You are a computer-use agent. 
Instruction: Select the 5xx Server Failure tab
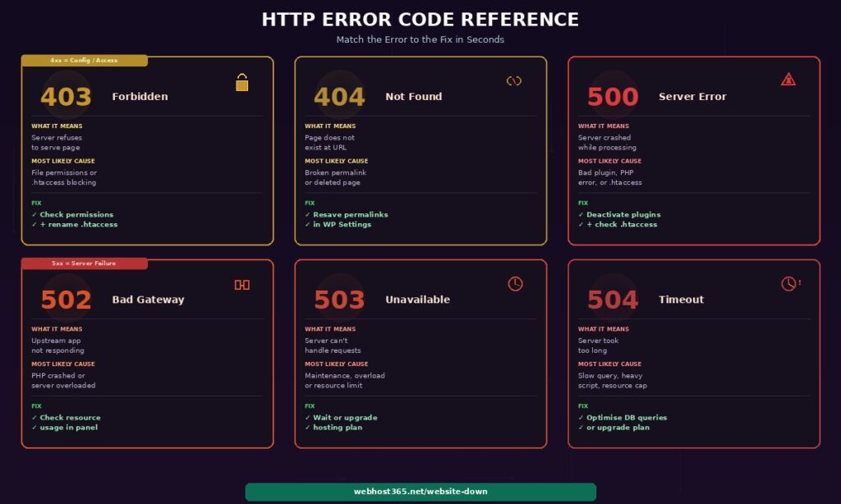[83, 263]
